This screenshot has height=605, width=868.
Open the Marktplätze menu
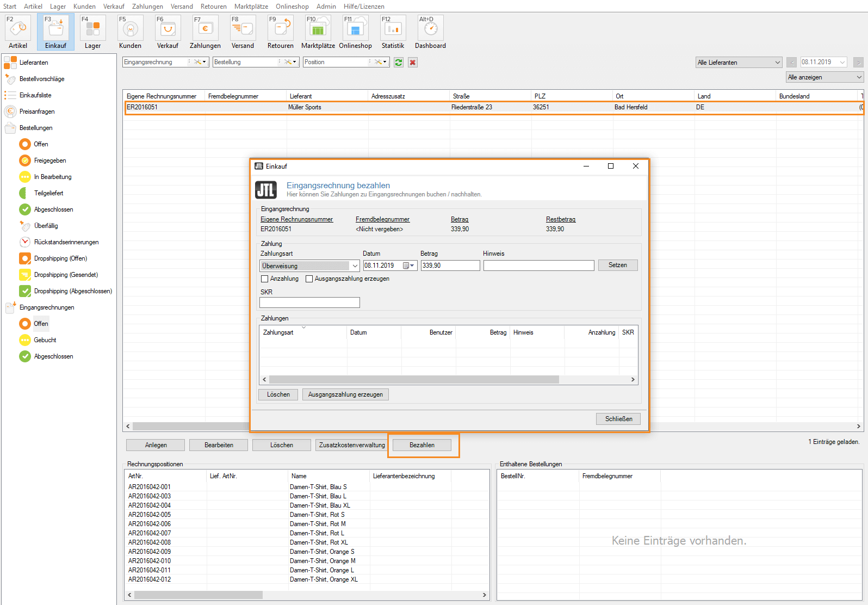(x=251, y=7)
